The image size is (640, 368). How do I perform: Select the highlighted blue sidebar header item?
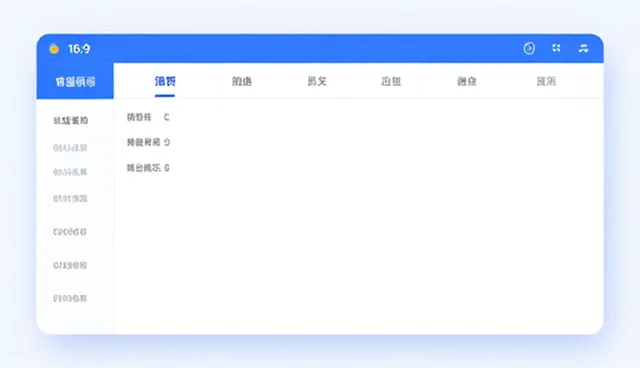[75, 82]
